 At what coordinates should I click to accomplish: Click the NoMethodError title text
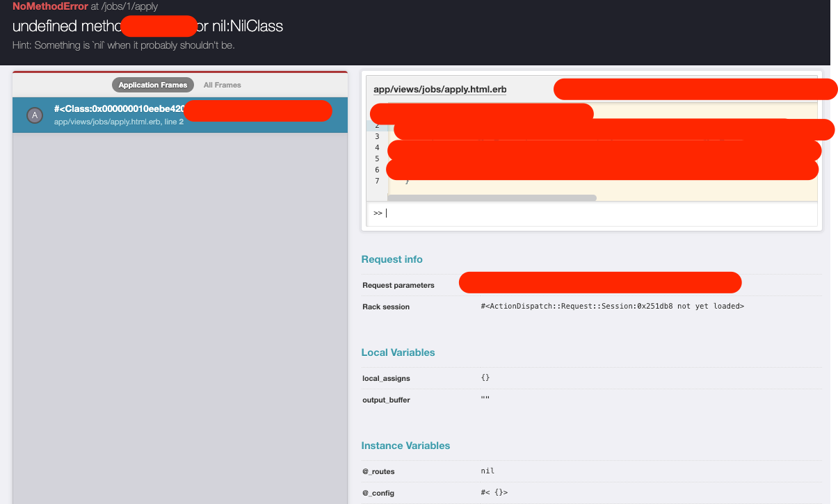pyautogui.click(x=50, y=6)
